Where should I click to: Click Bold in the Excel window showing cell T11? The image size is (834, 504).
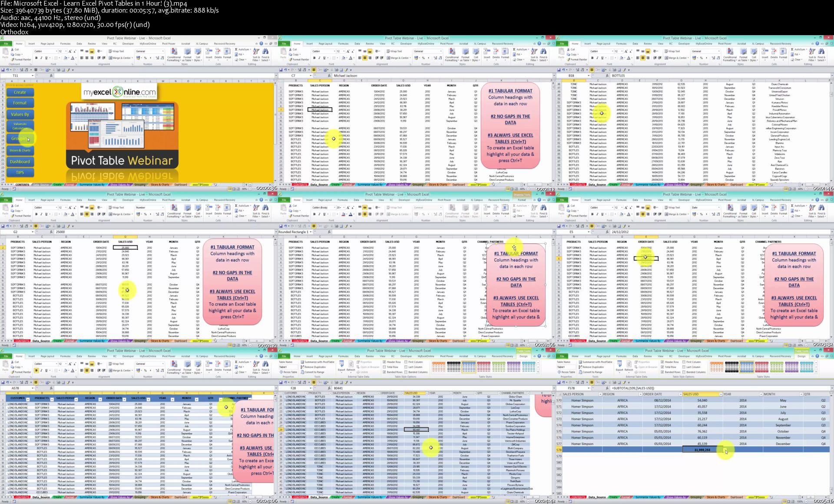tap(36, 58)
